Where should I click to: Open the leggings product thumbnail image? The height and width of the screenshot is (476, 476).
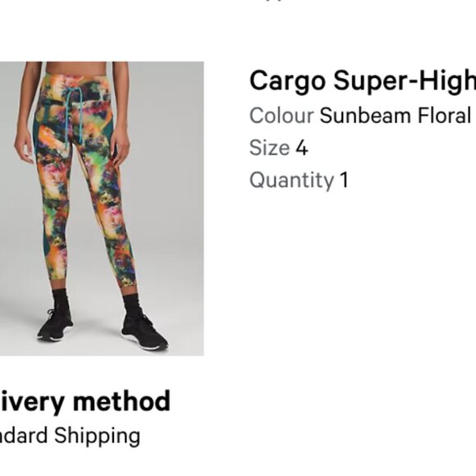[102, 208]
